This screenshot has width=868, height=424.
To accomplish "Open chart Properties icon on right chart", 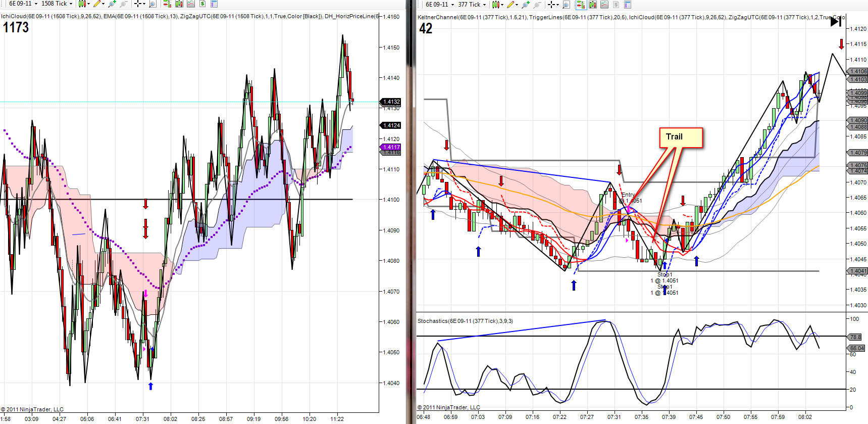I will click(628, 5).
